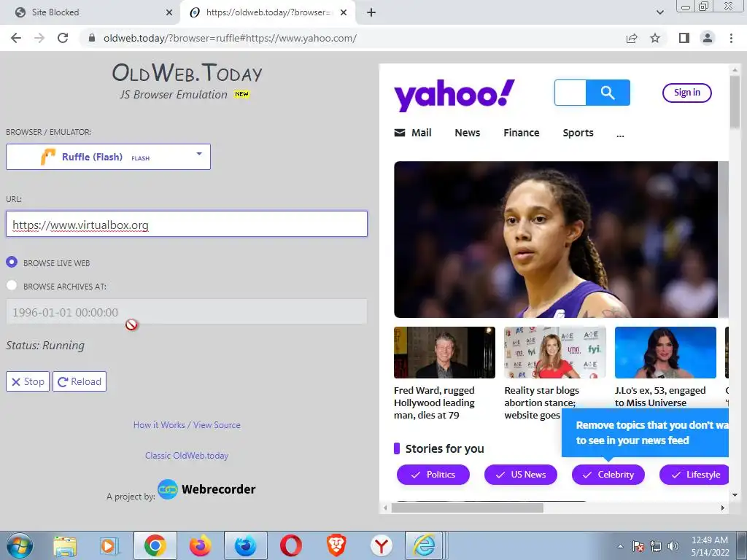Open the Reality star story thumbnail
Image resolution: width=747 pixels, height=560 pixels.
[x=555, y=352]
